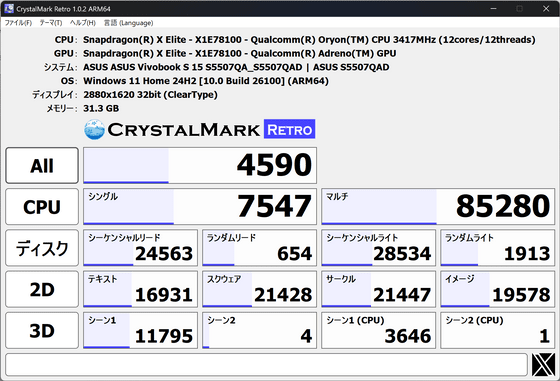Start the CPU benchmark button
Screen dimensions: 560x381
(x=42, y=207)
